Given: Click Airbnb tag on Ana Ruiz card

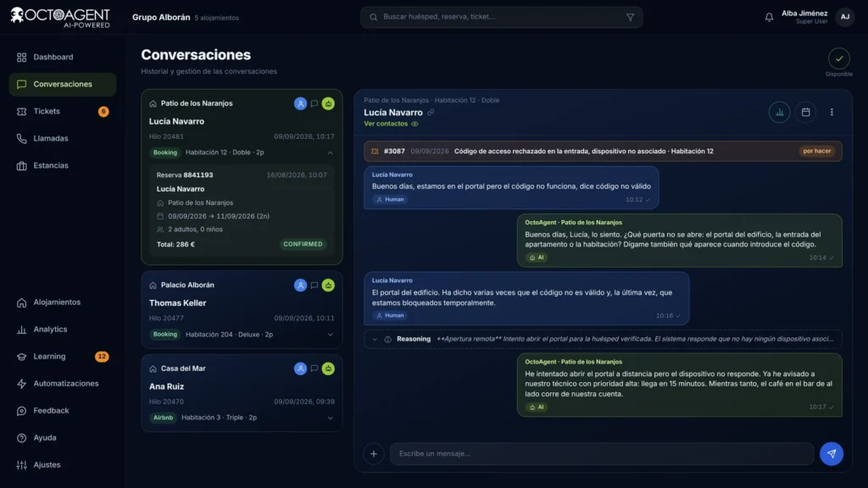Looking at the screenshot, I should pyautogui.click(x=163, y=418).
